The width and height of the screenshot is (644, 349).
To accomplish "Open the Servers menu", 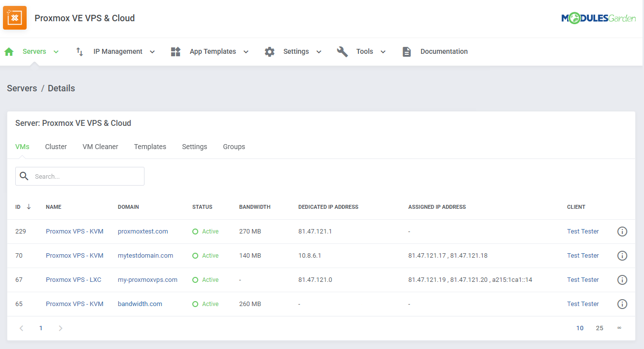I will [x=35, y=51].
